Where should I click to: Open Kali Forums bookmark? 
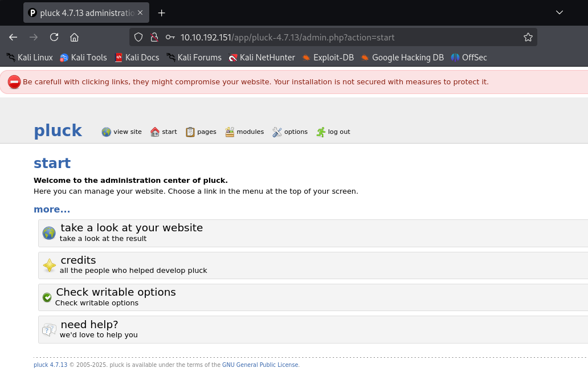pyautogui.click(x=194, y=58)
